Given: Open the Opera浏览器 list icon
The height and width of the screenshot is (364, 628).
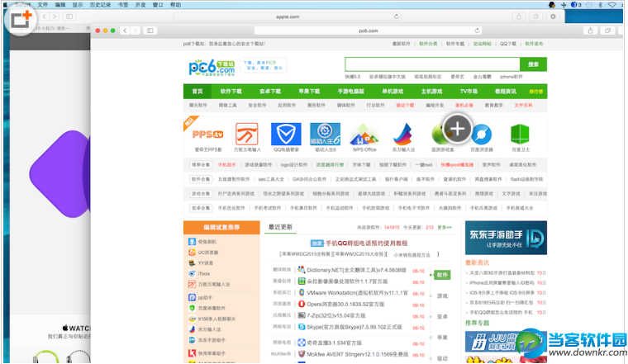Looking at the screenshot, I should click(302, 304).
